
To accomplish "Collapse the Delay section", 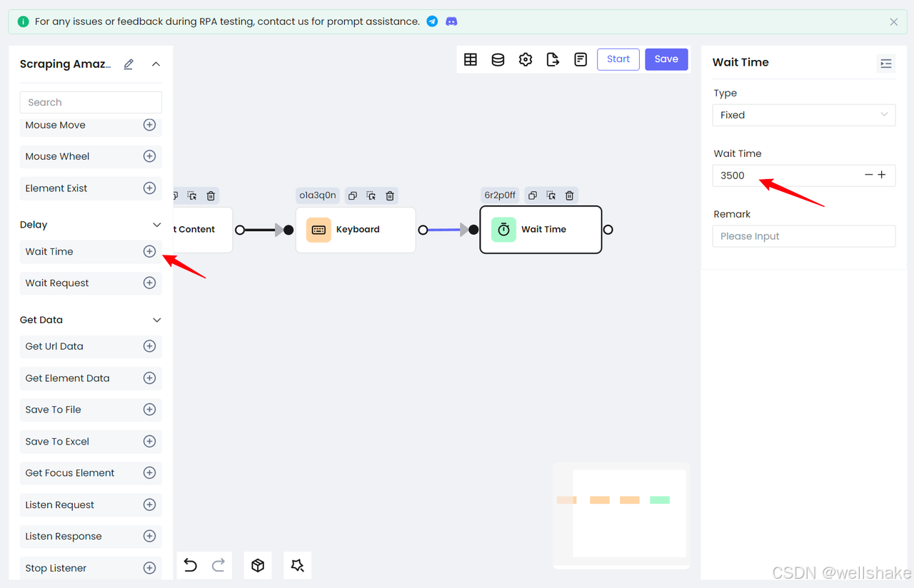I will point(157,225).
